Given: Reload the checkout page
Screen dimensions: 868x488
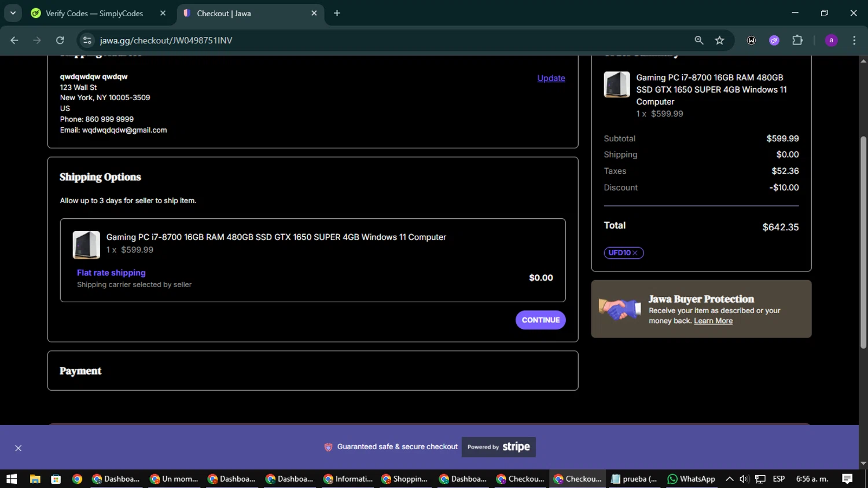Looking at the screenshot, I should (x=60, y=41).
